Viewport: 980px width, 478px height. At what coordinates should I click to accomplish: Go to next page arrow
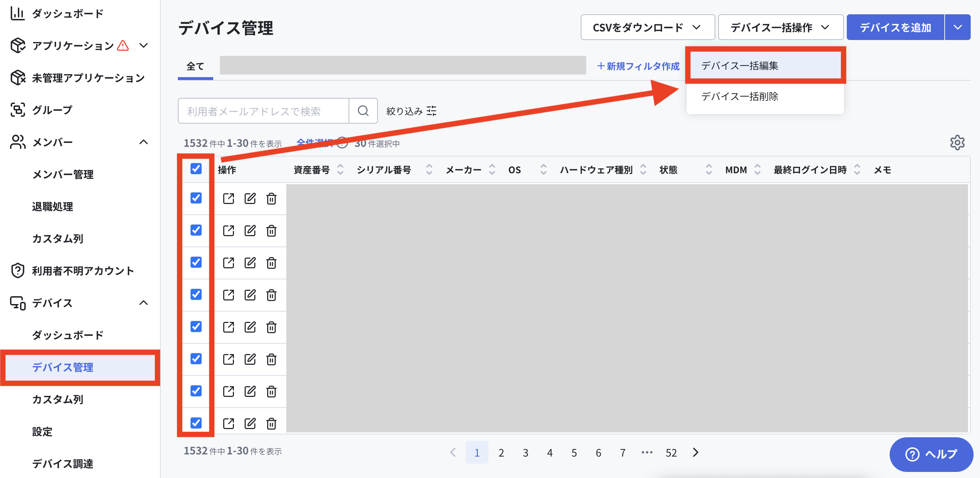[x=696, y=453]
